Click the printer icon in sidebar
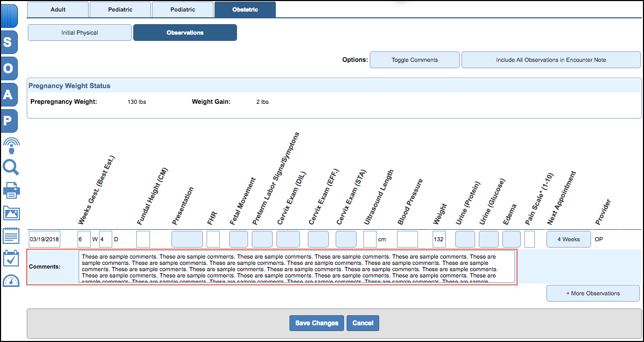This screenshot has height=342, width=644. click(x=11, y=190)
